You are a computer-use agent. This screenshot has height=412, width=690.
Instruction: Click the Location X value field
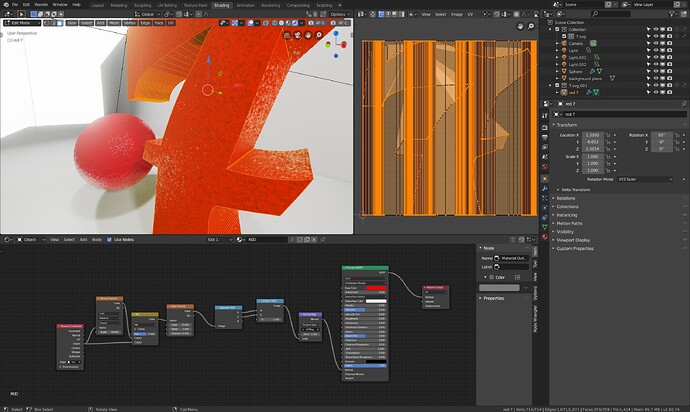click(x=593, y=135)
